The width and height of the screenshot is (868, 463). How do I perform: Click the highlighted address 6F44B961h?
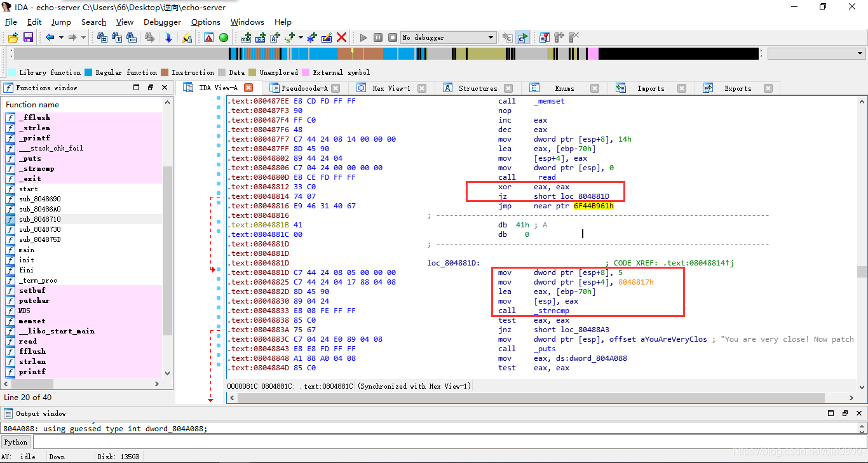593,206
